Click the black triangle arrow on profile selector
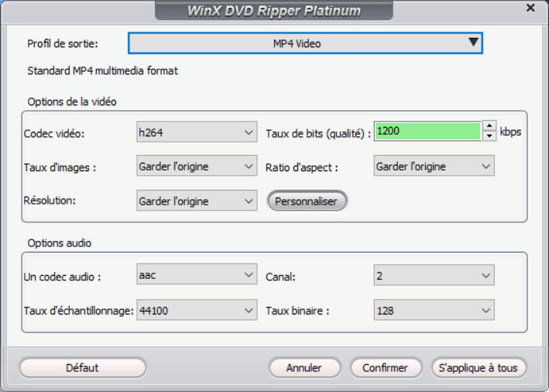 tap(473, 43)
